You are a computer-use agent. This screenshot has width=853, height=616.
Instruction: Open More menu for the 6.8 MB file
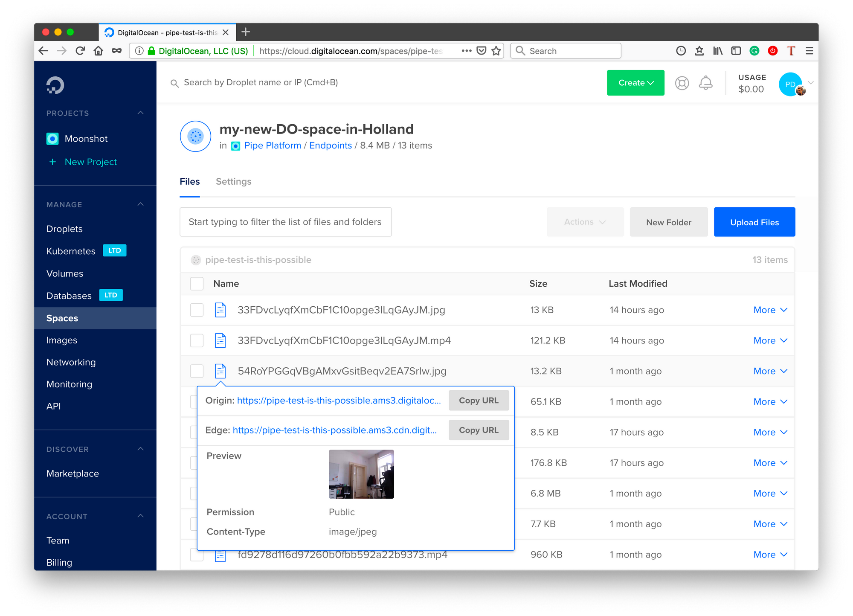[770, 494]
